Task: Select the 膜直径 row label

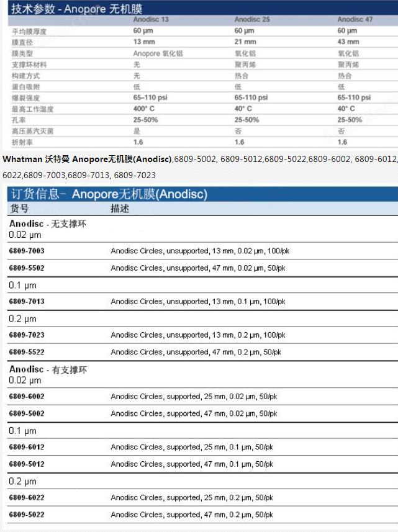Action: pyautogui.click(x=22, y=42)
